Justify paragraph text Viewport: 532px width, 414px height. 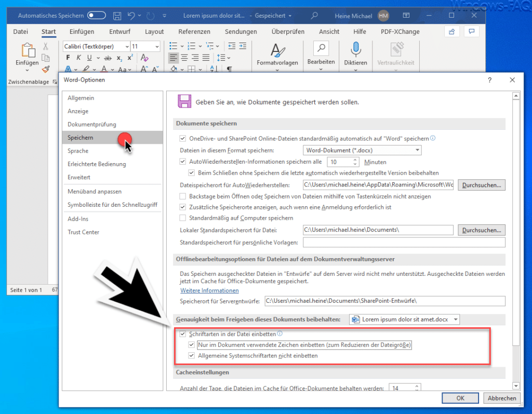[206, 58]
